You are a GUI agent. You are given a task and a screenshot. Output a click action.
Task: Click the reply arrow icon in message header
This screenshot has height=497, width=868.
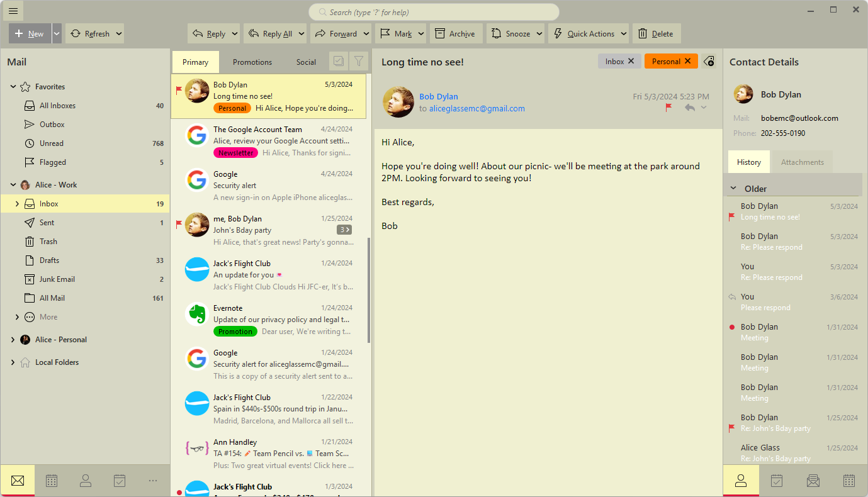690,108
